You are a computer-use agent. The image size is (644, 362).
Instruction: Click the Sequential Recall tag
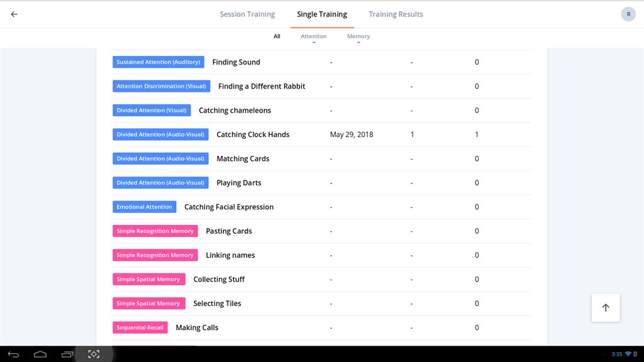(x=140, y=327)
